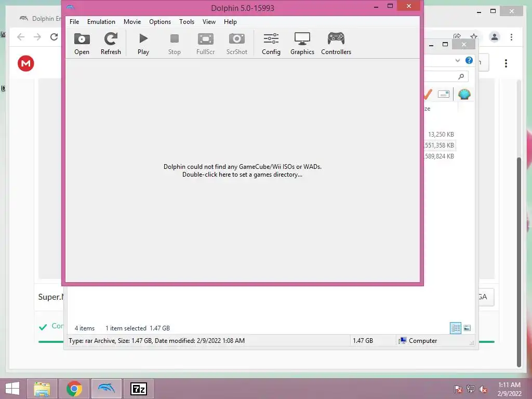The image size is (532, 399).
Task: Take a screenshot with ScrShot icon
Action: point(237,44)
